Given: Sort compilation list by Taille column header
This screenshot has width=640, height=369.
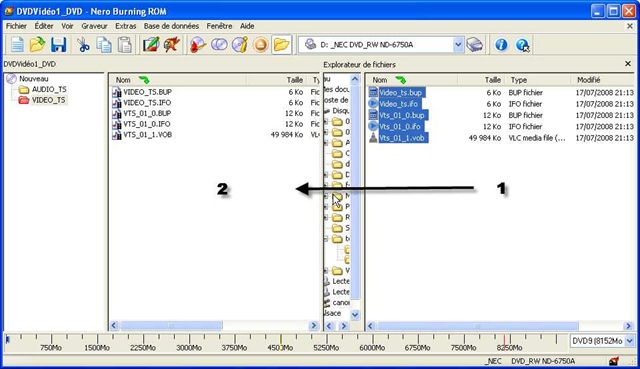Looking at the screenshot, I should 277,80.
